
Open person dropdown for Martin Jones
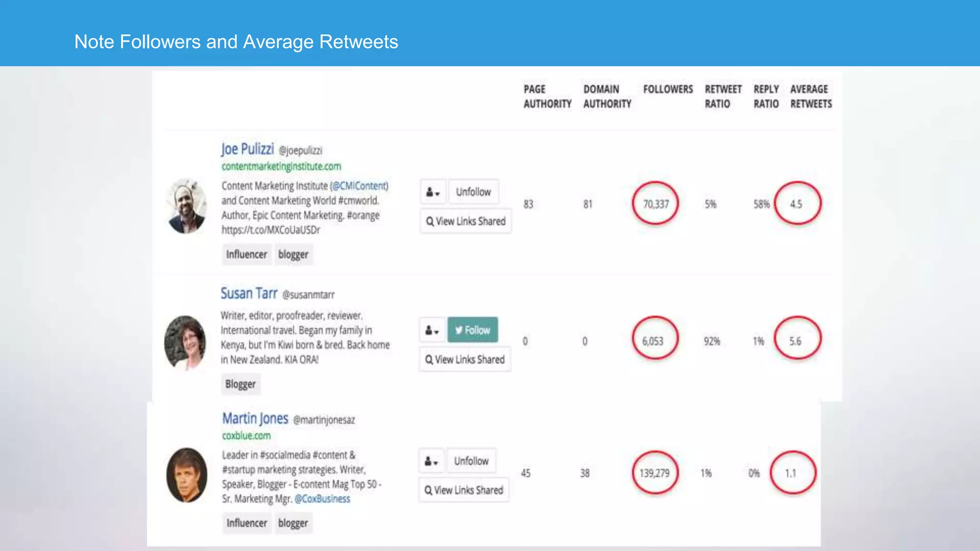pos(431,461)
